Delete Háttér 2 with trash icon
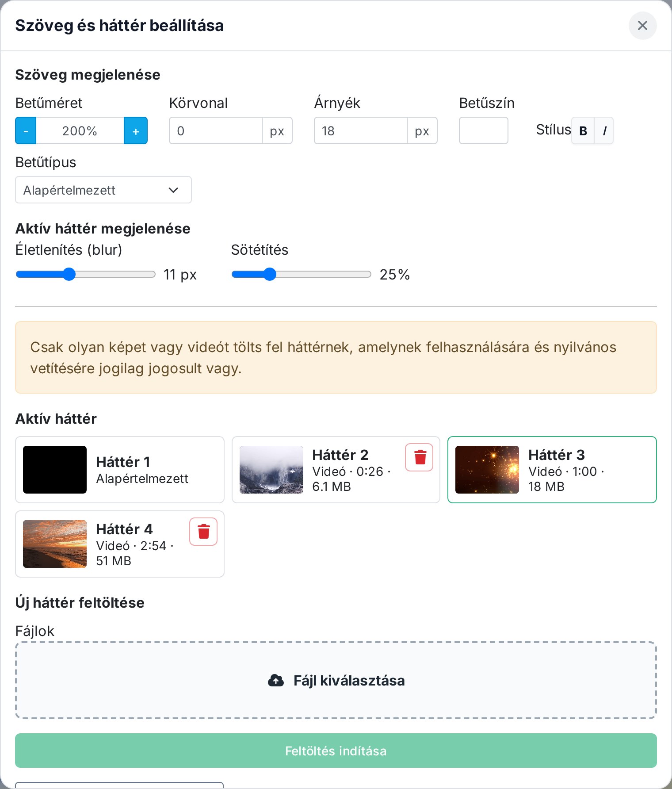672x789 pixels. 419,457
